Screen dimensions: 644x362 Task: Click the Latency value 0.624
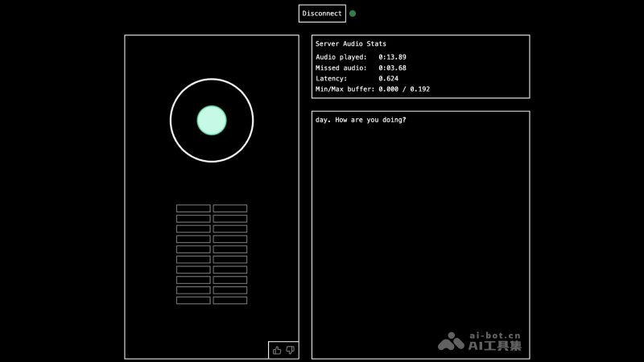(388, 79)
